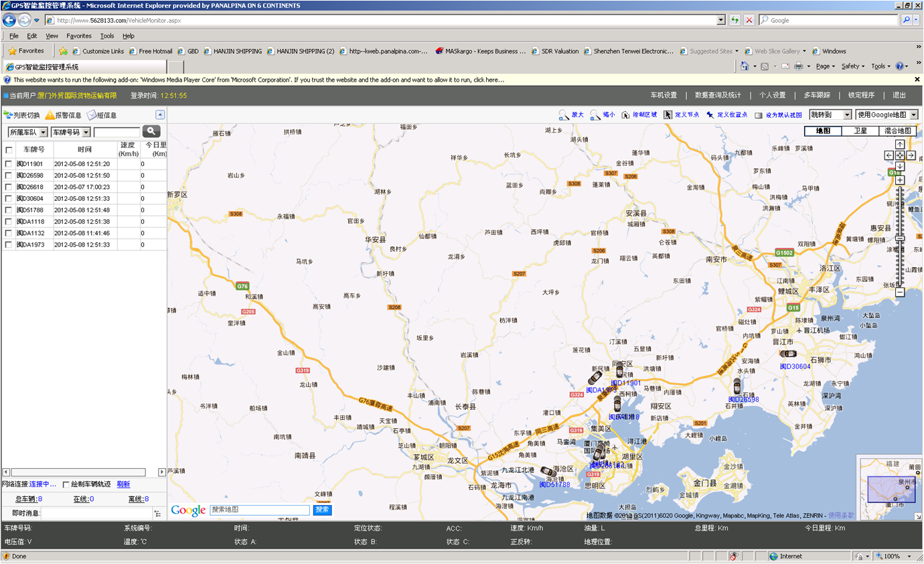Click the map center reset icon

[x=900, y=155]
